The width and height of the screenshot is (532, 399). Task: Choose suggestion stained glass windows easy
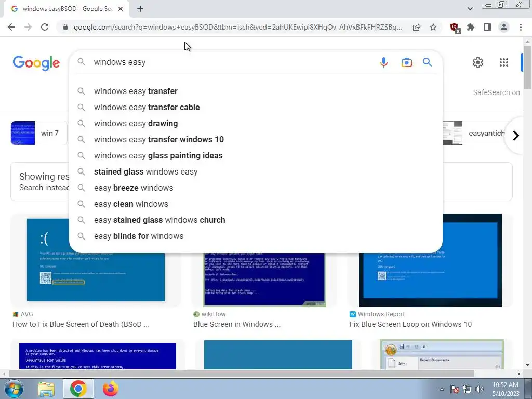(x=256, y=171)
